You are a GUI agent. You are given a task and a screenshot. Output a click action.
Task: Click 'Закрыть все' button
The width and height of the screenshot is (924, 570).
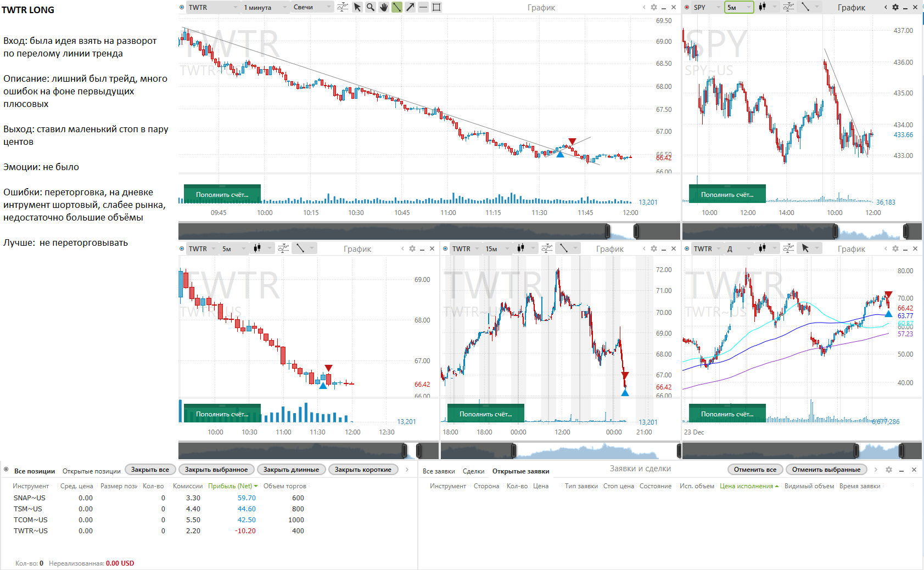[150, 470]
